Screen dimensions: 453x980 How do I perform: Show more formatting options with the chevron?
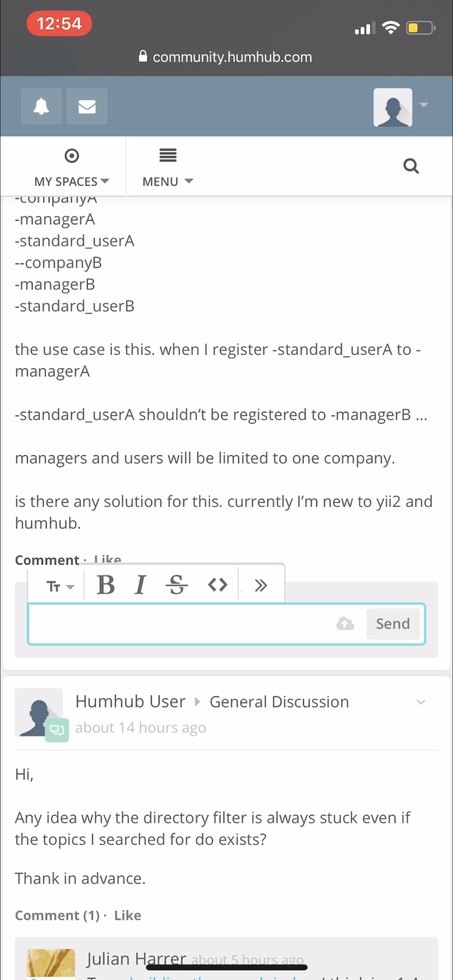[261, 585]
